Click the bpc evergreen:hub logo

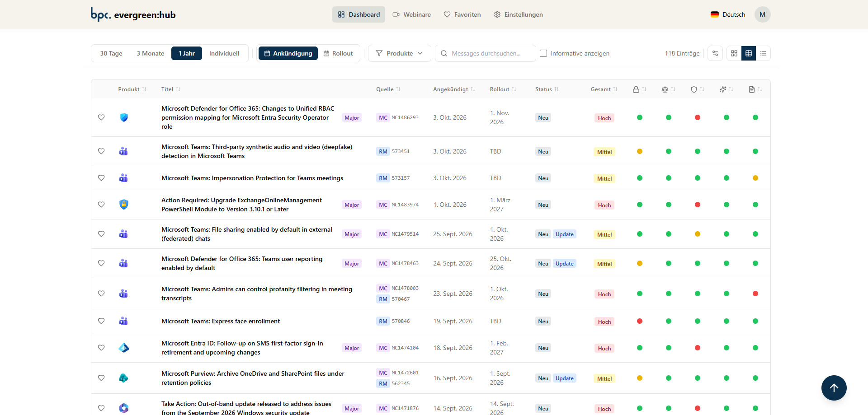coord(133,14)
